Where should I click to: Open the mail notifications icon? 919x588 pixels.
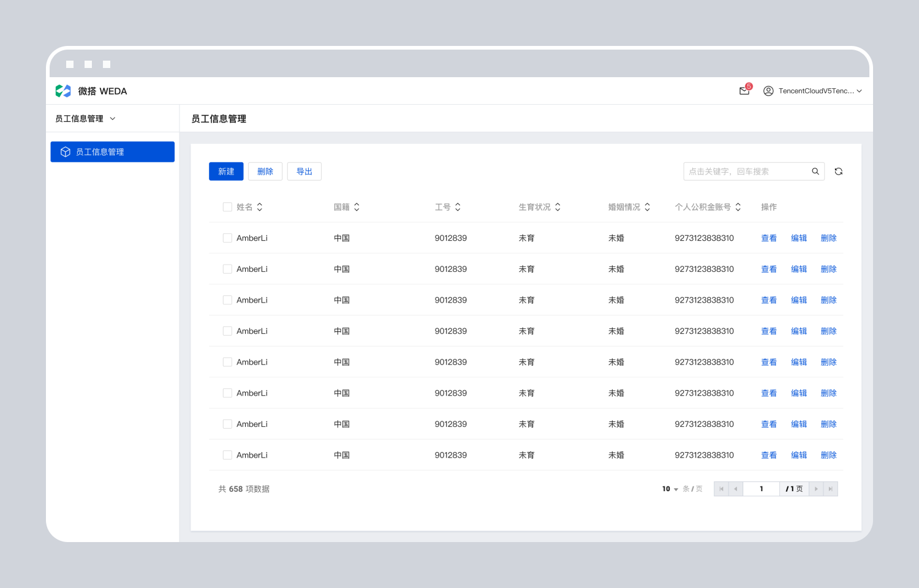coord(744,91)
